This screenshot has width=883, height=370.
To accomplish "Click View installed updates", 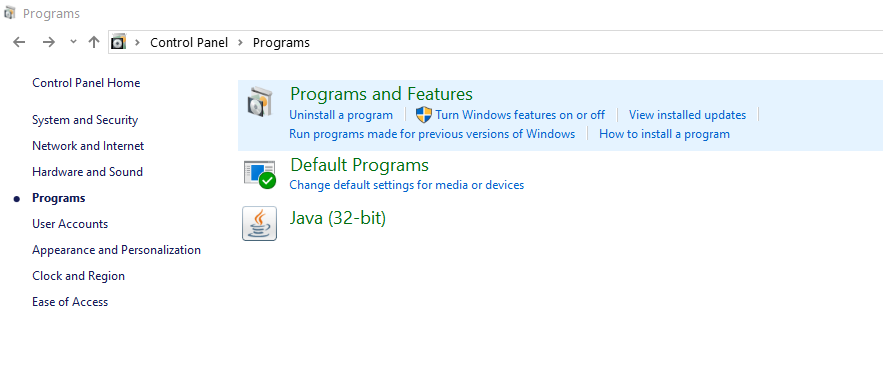I will coord(687,115).
